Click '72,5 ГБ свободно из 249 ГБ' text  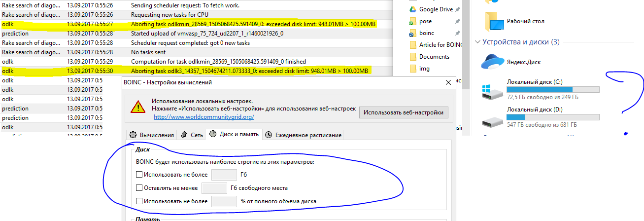[542, 98]
